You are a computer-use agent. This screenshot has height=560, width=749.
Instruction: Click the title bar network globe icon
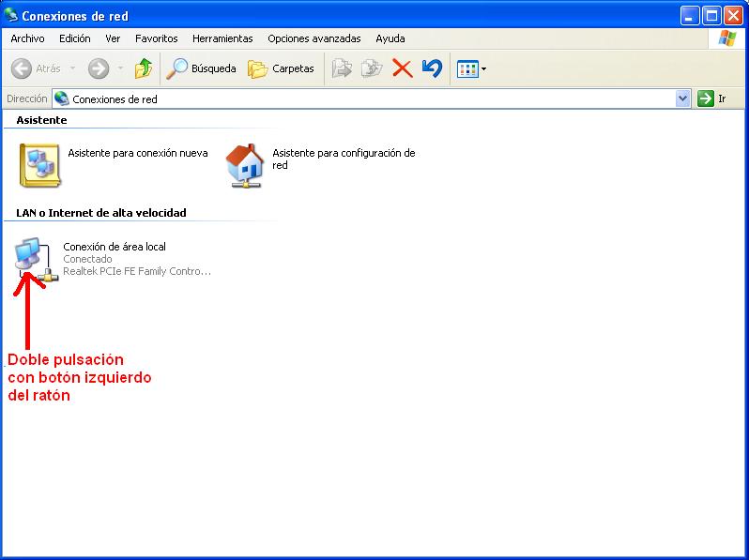[x=10, y=15]
